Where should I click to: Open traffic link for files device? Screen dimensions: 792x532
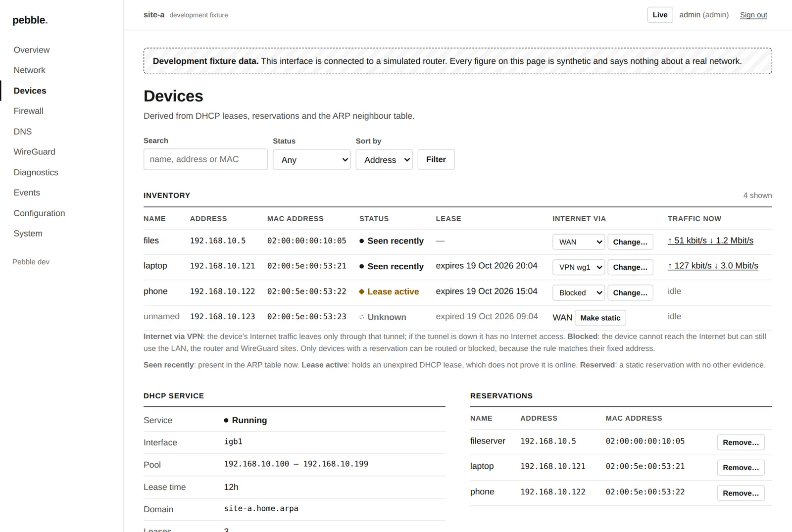[710, 241]
